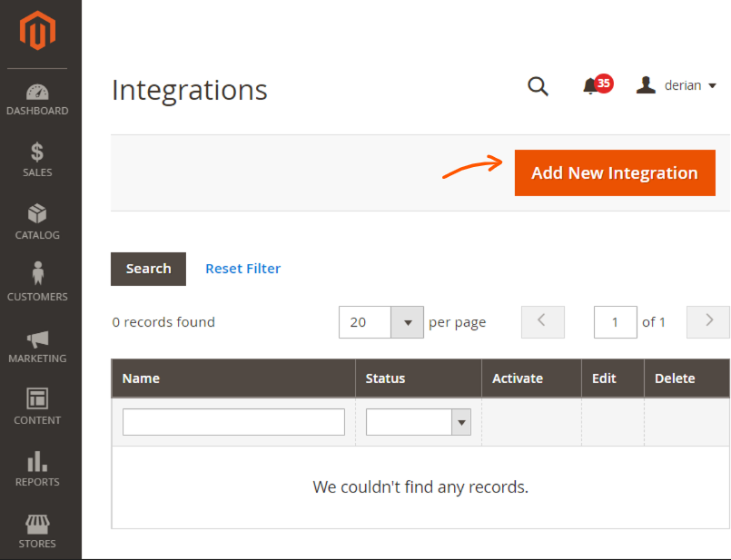Click the Magento logo
This screenshot has height=560, width=731.
37,32
